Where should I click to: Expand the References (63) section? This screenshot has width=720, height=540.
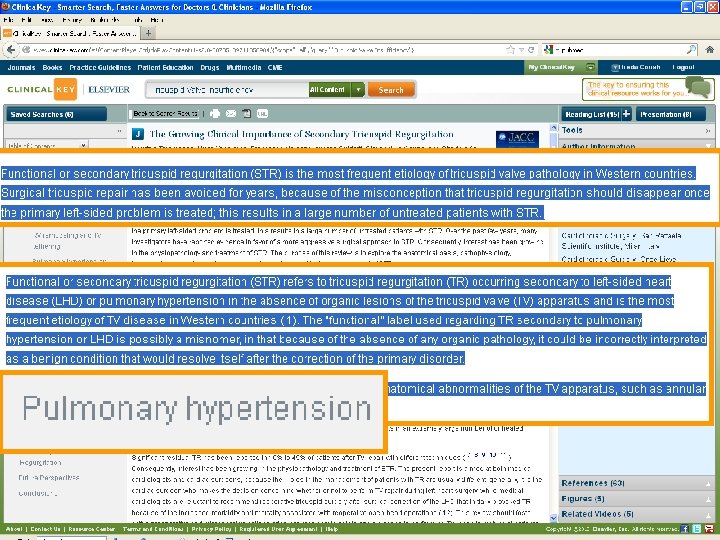[x=636, y=483]
